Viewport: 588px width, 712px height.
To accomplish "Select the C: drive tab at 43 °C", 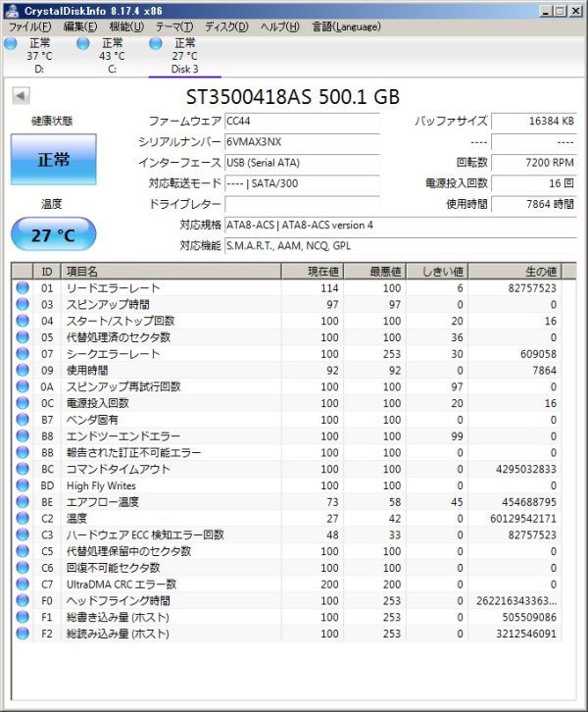I will click(112, 56).
